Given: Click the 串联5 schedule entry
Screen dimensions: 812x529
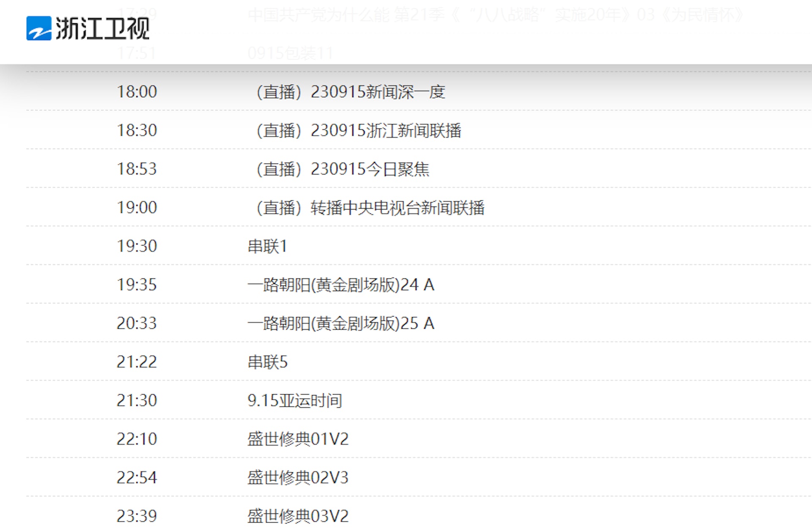Looking at the screenshot, I should click(267, 362).
